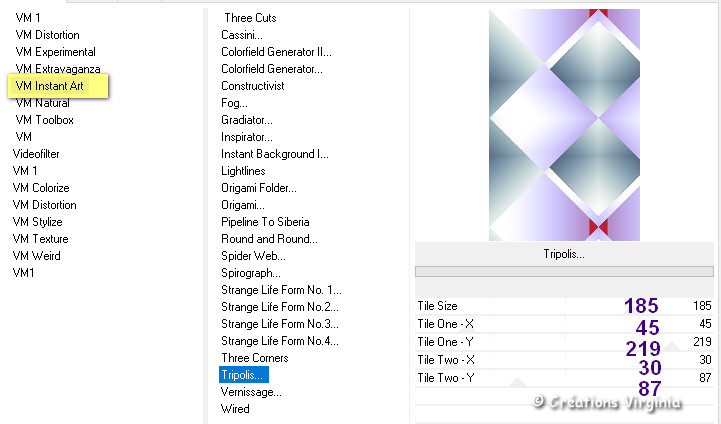
Task: Pick the Round and Round... filter
Action: point(269,239)
